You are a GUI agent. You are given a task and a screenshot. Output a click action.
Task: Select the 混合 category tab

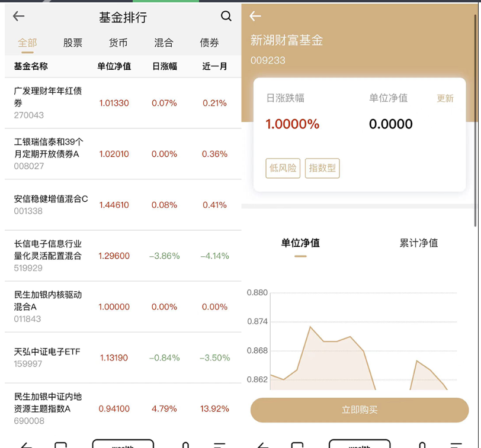[164, 43]
